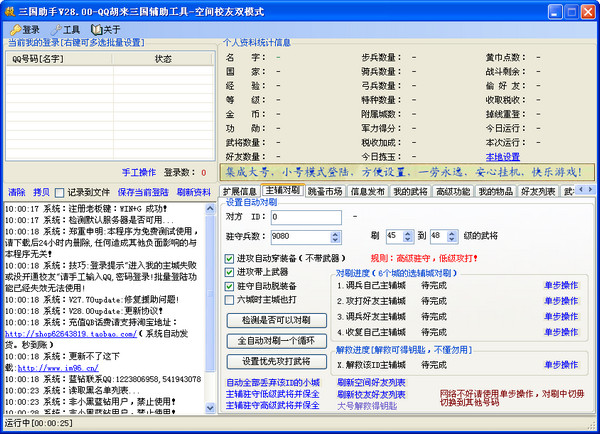Viewport: 600px width, 434px height.
Task: Click 设置优先攻打武将 button
Action: pyautogui.click(x=277, y=362)
